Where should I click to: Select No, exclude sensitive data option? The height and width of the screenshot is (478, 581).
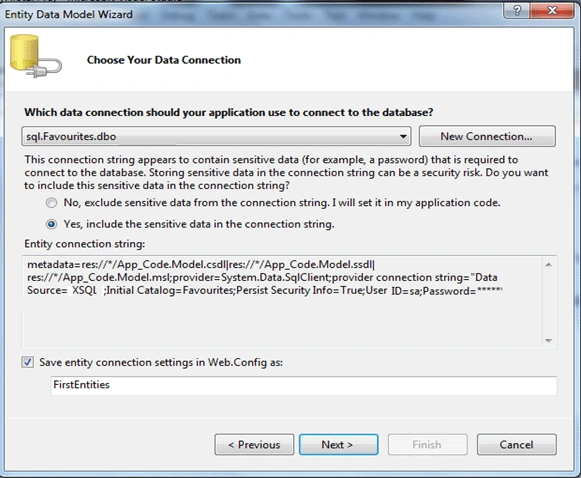tap(52, 203)
